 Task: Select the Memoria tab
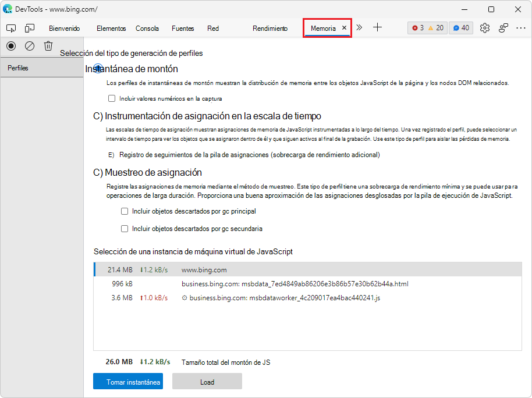[x=323, y=29]
